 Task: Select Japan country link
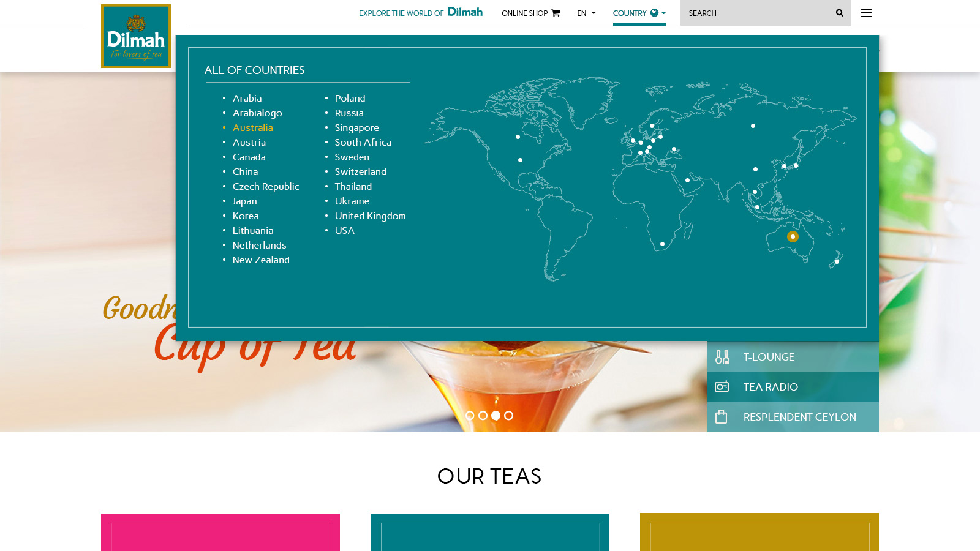(x=245, y=201)
